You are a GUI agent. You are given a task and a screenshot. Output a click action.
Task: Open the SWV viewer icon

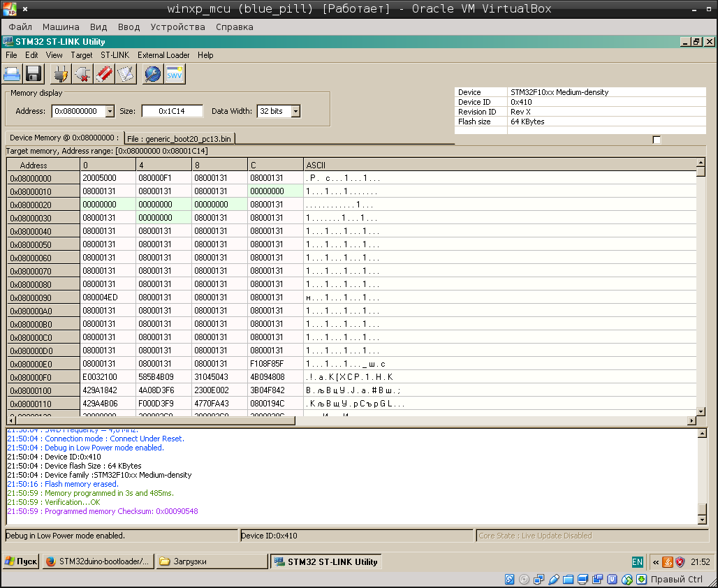(x=175, y=74)
